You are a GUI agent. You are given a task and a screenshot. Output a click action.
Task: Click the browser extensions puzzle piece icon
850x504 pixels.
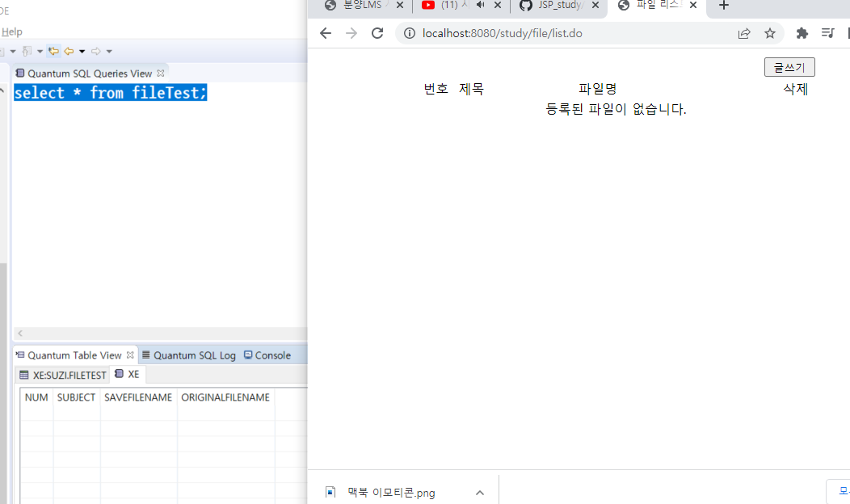click(x=801, y=33)
